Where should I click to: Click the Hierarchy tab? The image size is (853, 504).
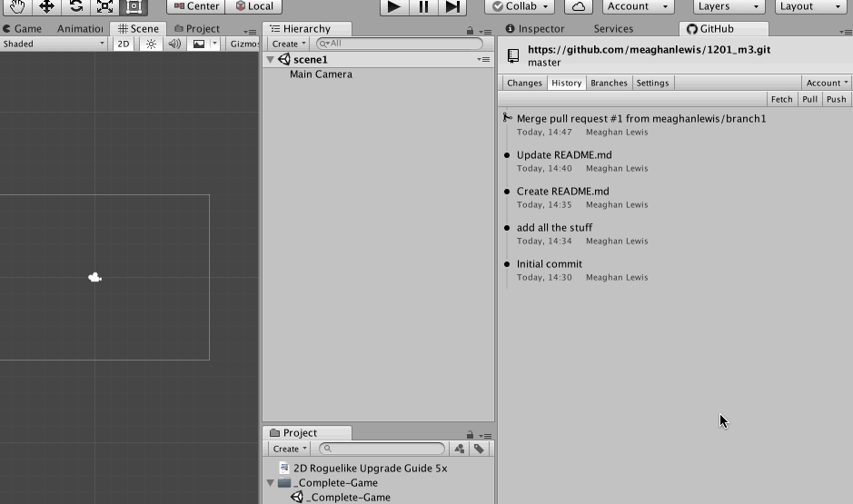pyautogui.click(x=307, y=29)
